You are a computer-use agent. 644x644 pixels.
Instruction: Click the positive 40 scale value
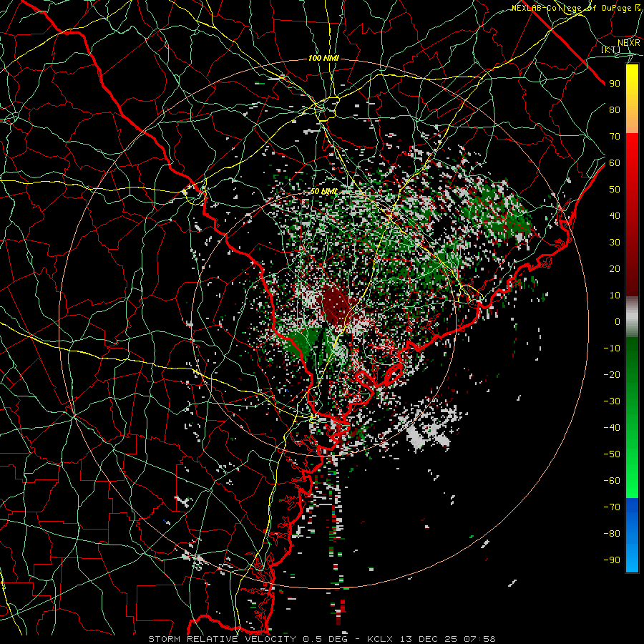pos(615,216)
